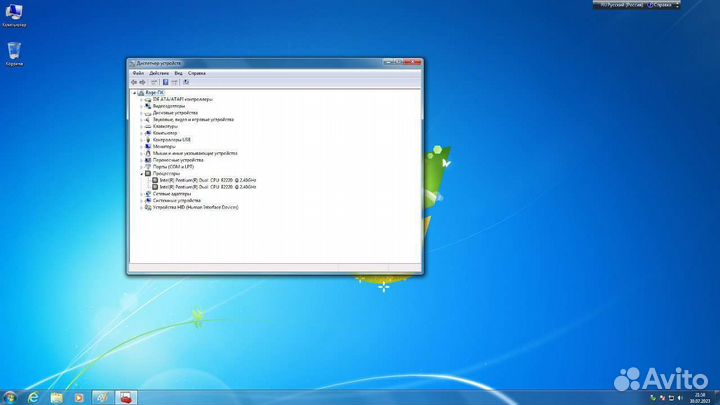Viewport: 720px width, 405px height.
Task: Open Windows Explorer folder icon in taskbar
Action: (x=56, y=397)
